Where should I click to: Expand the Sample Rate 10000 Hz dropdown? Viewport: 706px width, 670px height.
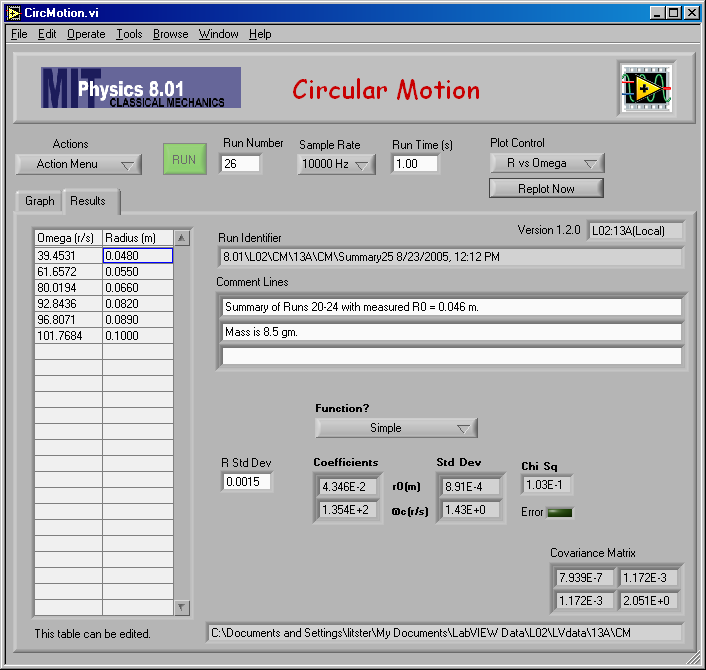(336, 164)
